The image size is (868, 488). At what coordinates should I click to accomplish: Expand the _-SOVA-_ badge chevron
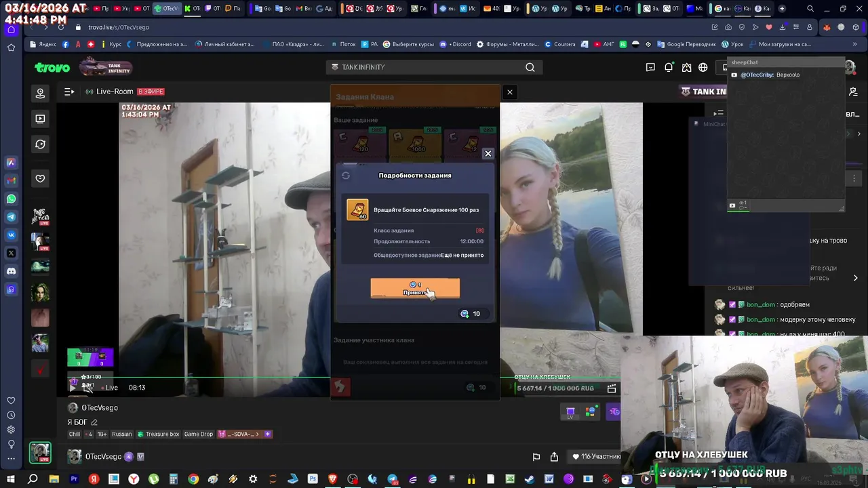click(x=257, y=434)
